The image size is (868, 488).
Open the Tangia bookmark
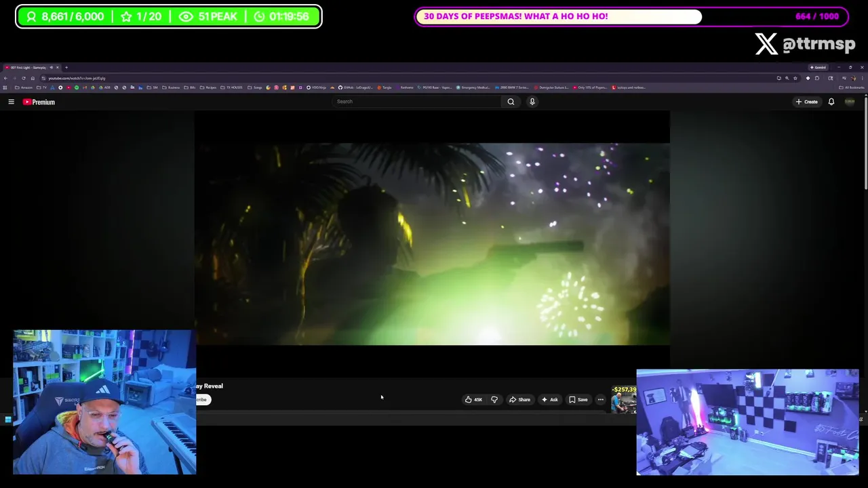(384, 87)
